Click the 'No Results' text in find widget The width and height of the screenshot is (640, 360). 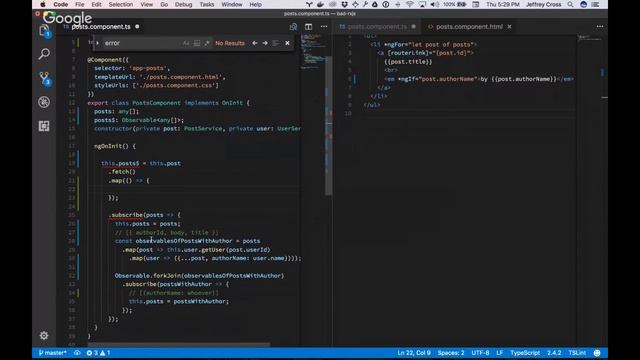point(230,43)
